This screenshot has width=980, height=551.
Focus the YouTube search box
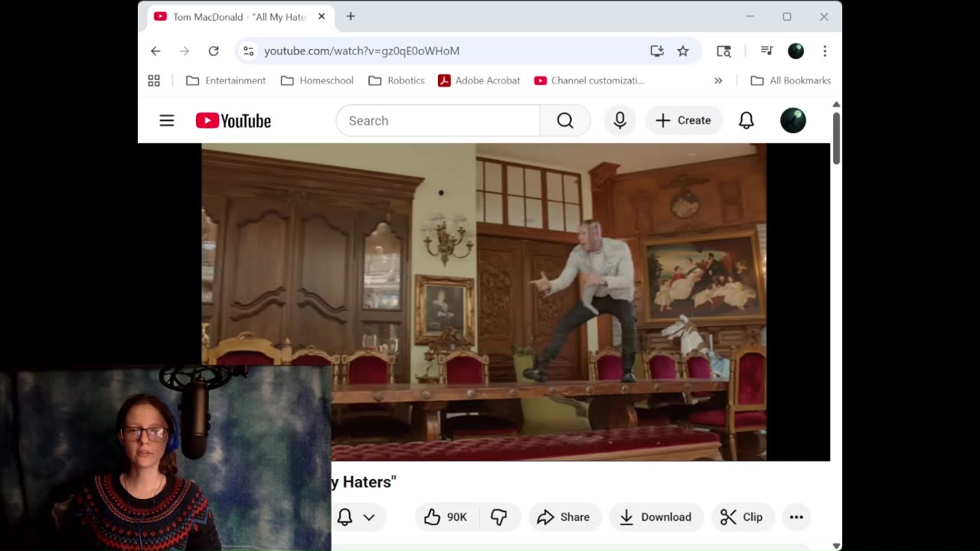point(438,121)
